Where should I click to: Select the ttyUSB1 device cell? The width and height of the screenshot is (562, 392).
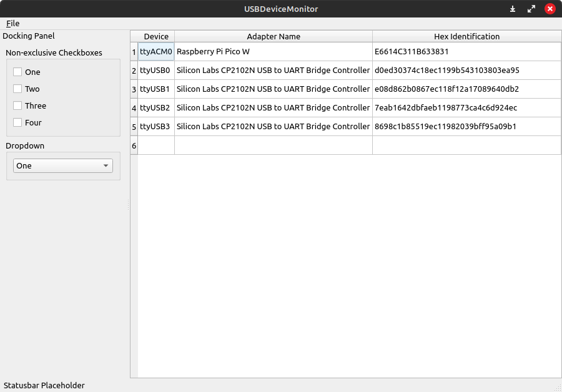click(156, 89)
